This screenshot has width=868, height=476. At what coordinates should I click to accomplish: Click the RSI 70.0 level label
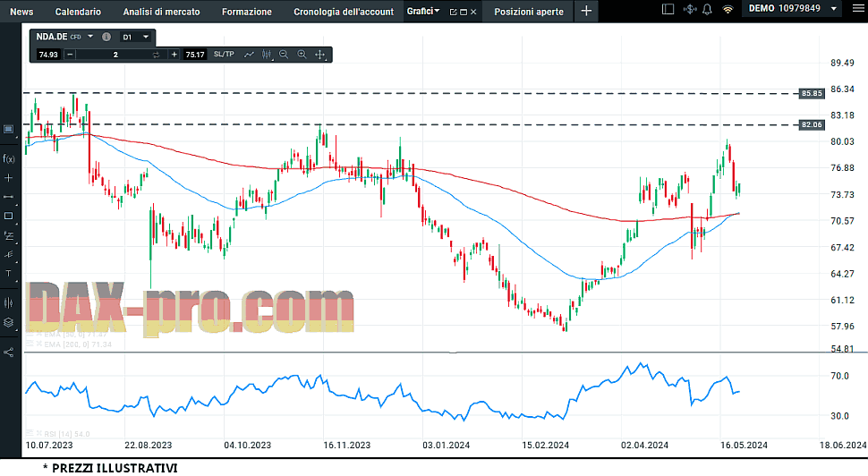[x=839, y=376]
